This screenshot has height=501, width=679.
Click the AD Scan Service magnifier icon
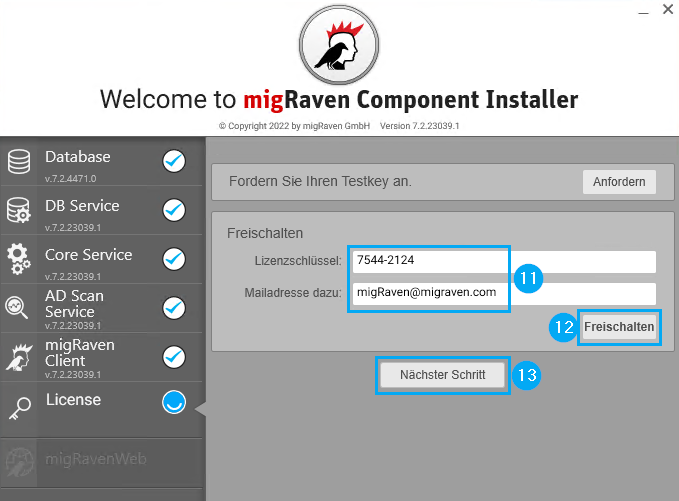[x=16, y=308]
